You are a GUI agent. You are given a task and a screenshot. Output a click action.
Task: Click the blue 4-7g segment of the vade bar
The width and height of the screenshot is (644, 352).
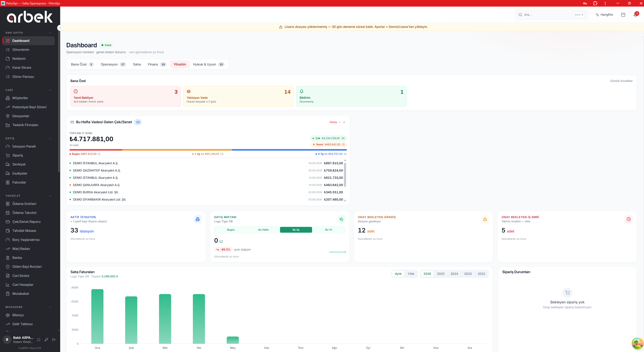289,150
